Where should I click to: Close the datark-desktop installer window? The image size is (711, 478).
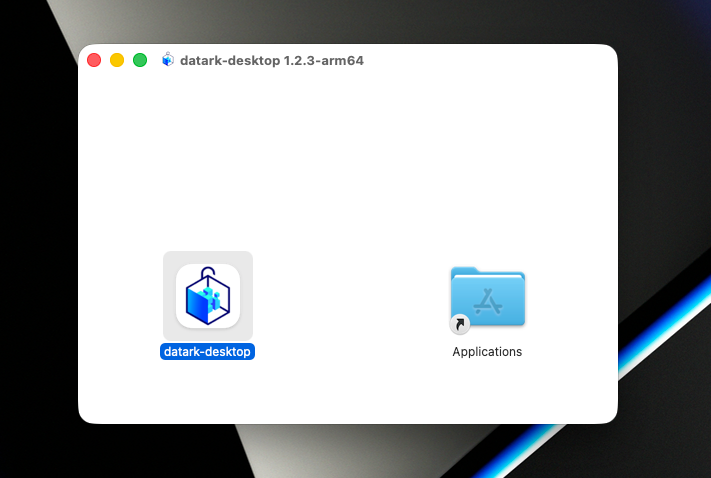pyautogui.click(x=94, y=60)
